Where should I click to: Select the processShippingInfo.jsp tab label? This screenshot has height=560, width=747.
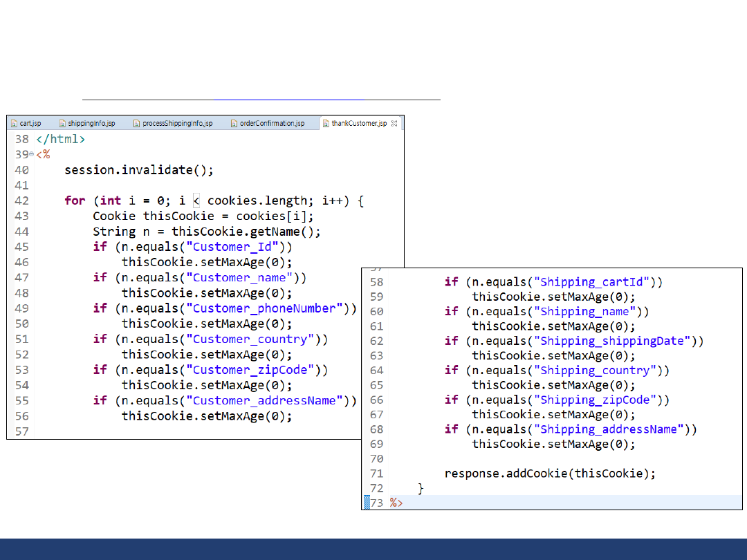click(x=177, y=124)
